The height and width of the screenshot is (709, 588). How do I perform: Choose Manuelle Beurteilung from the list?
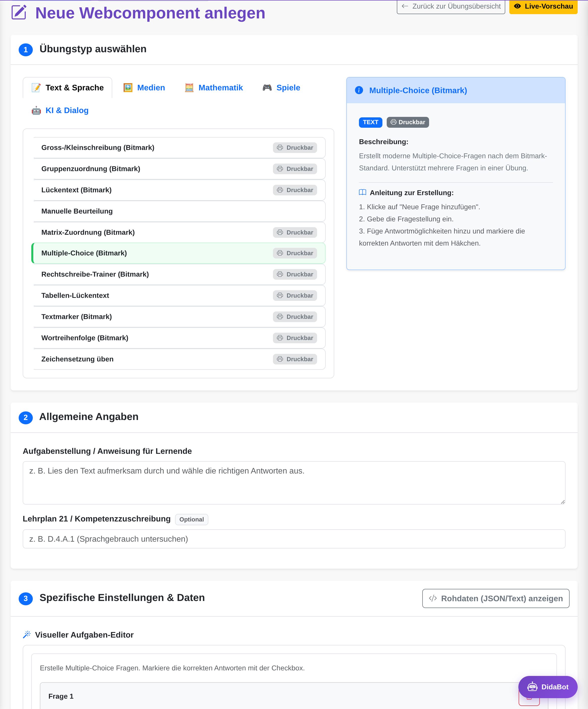coord(179,211)
